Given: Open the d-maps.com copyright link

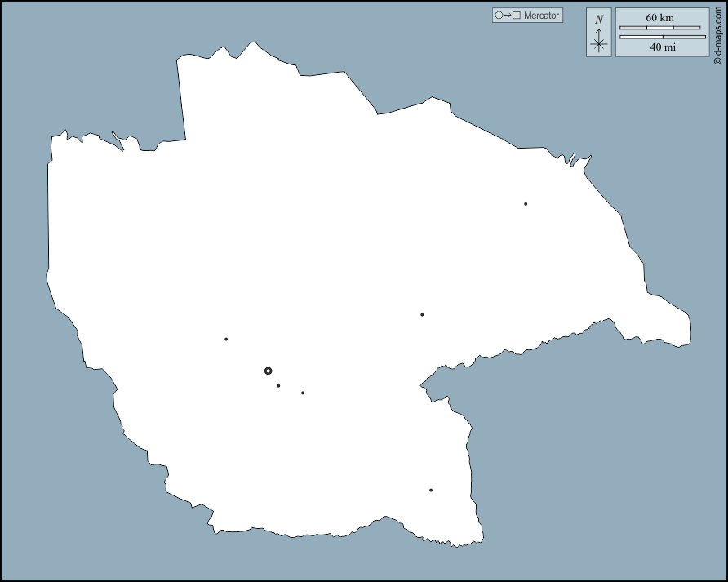Looking at the screenshot, I should coord(717,33).
